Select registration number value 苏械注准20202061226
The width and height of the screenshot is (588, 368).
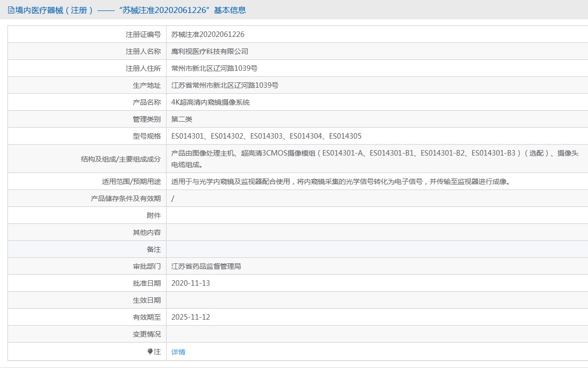pos(208,34)
